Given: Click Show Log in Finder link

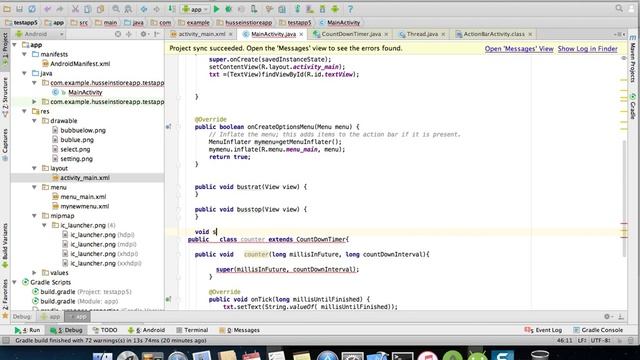Looking at the screenshot, I should (x=587, y=49).
